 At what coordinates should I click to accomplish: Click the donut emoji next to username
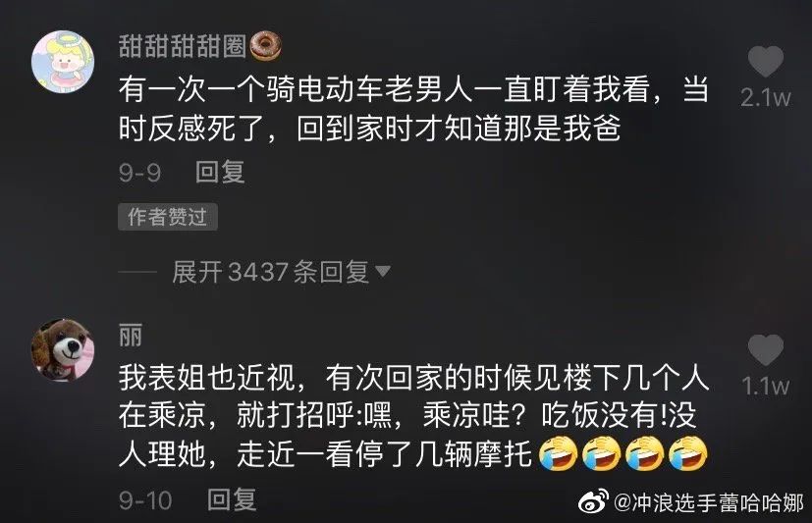click(266, 46)
